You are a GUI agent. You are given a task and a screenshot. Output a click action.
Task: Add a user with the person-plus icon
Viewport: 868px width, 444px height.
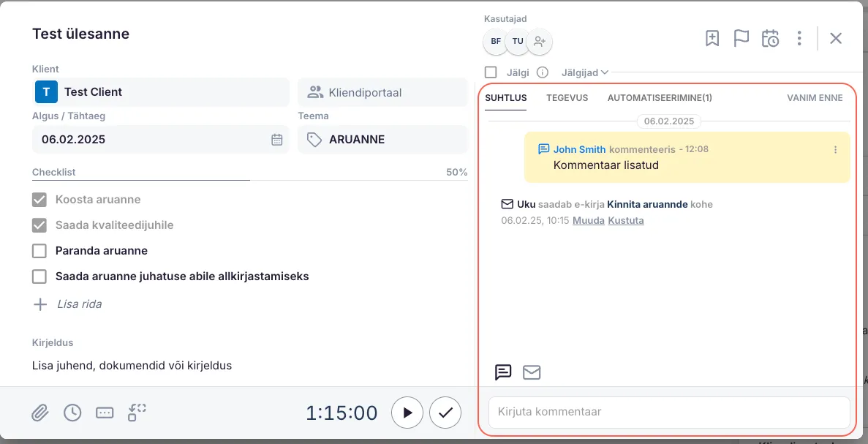(x=540, y=41)
